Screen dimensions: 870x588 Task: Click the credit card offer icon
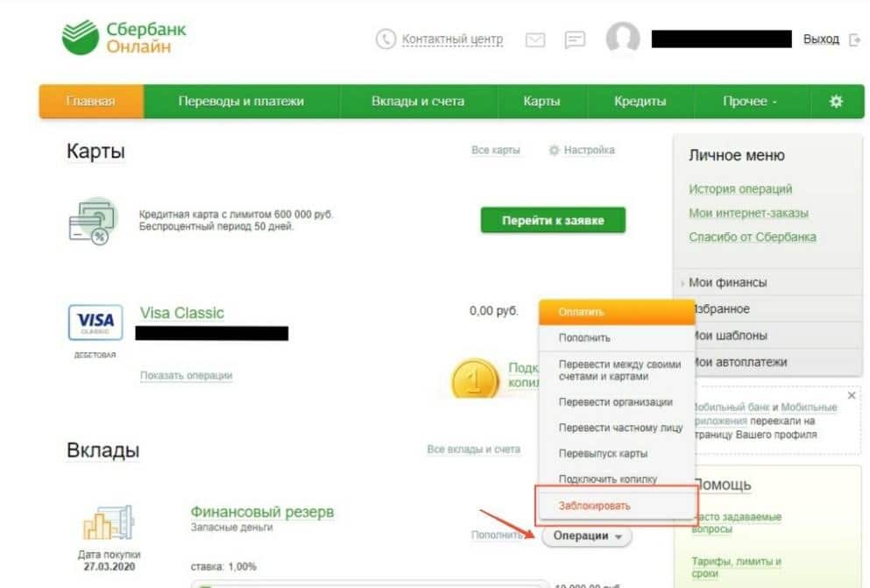(x=93, y=222)
